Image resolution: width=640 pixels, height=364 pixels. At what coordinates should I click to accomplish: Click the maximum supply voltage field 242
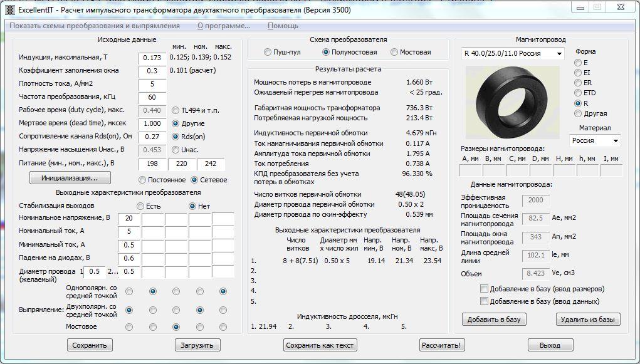211,164
